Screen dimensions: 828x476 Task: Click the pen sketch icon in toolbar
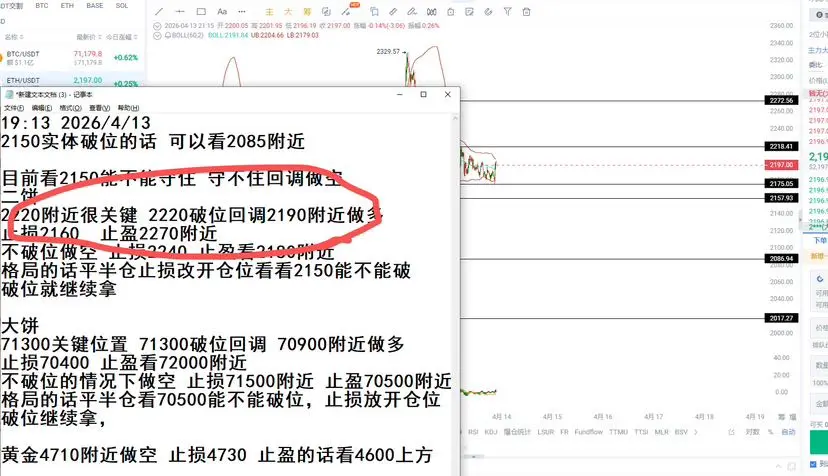412,12
